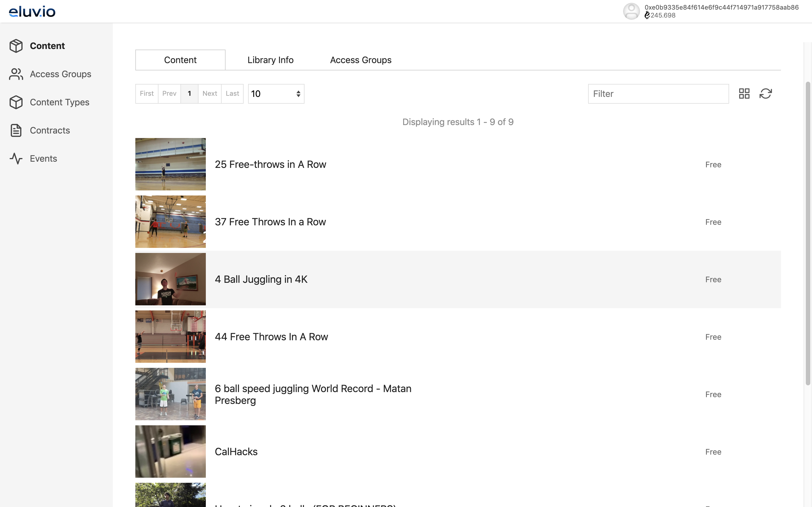Screen dimensions: 812x507
Task: Switch to grid view layout icon
Action: [744, 94]
